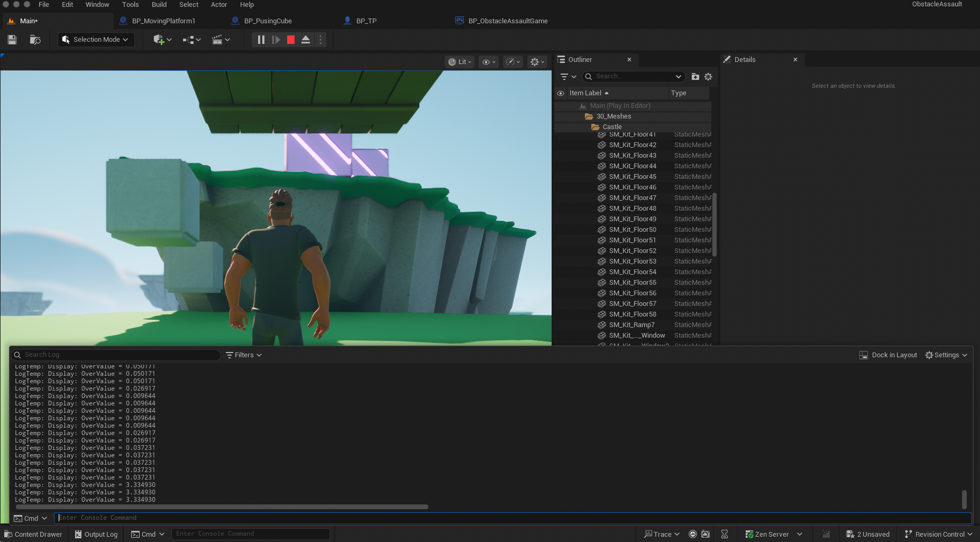Open the cinematics clapperboard menu

coord(221,40)
